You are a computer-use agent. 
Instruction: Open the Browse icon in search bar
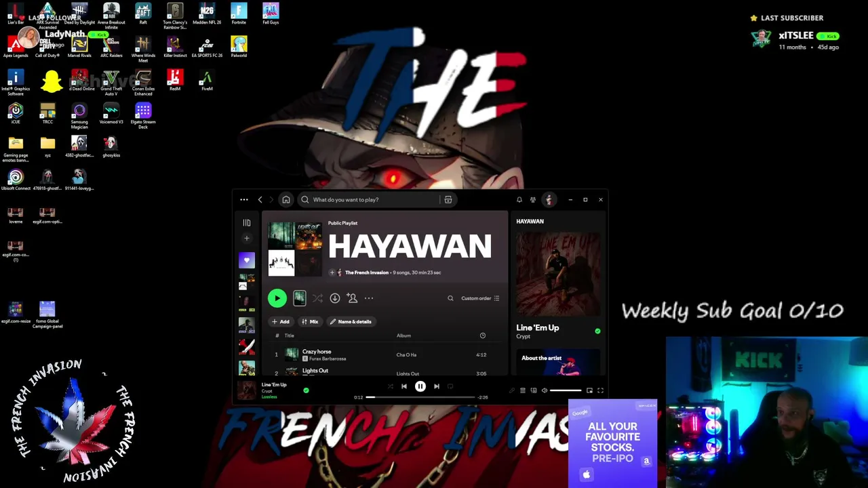pyautogui.click(x=448, y=200)
